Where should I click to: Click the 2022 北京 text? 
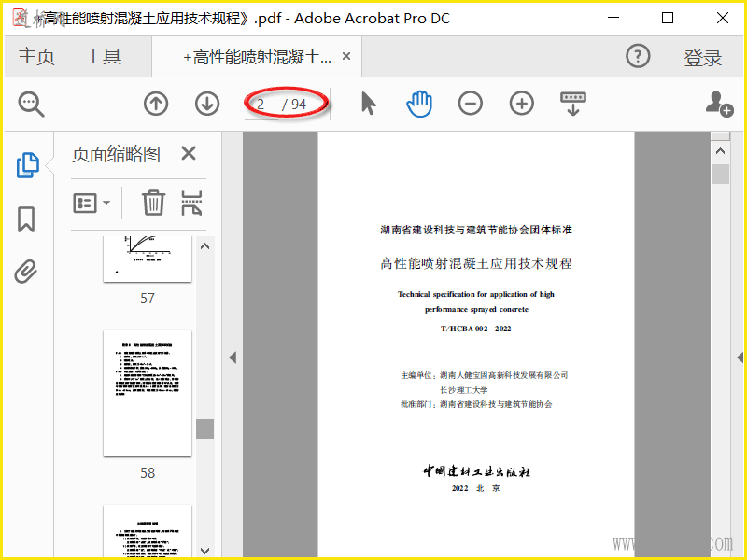[x=475, y=488]
